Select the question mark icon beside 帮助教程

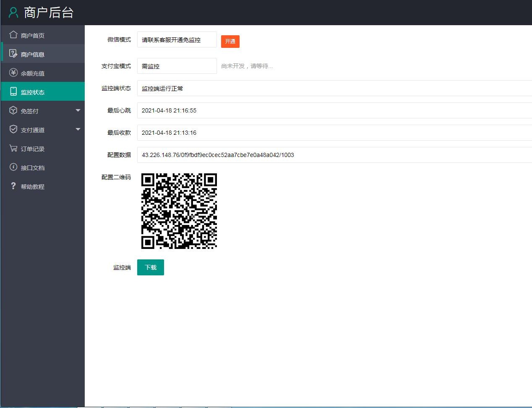click(x=13, y=186)
